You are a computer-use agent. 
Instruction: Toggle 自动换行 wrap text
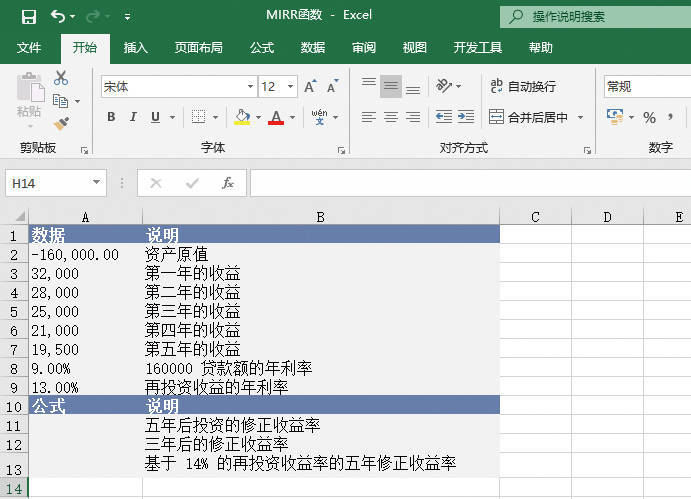pos(522,87)
